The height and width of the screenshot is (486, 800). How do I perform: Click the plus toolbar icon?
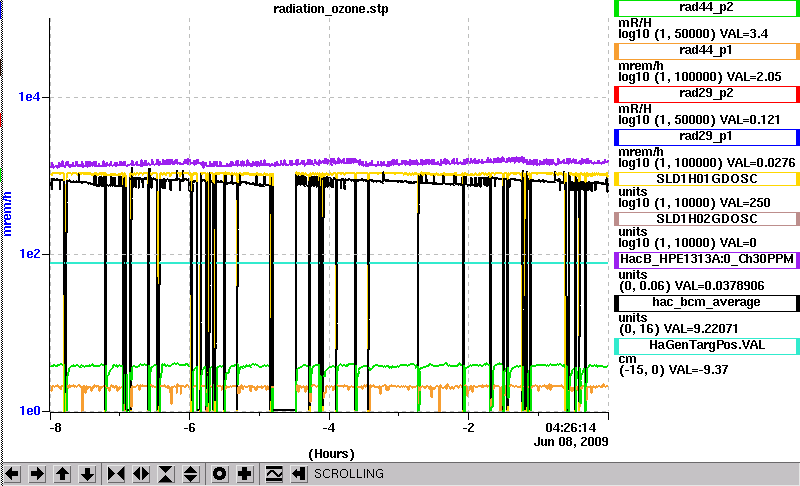click(245, 474)
